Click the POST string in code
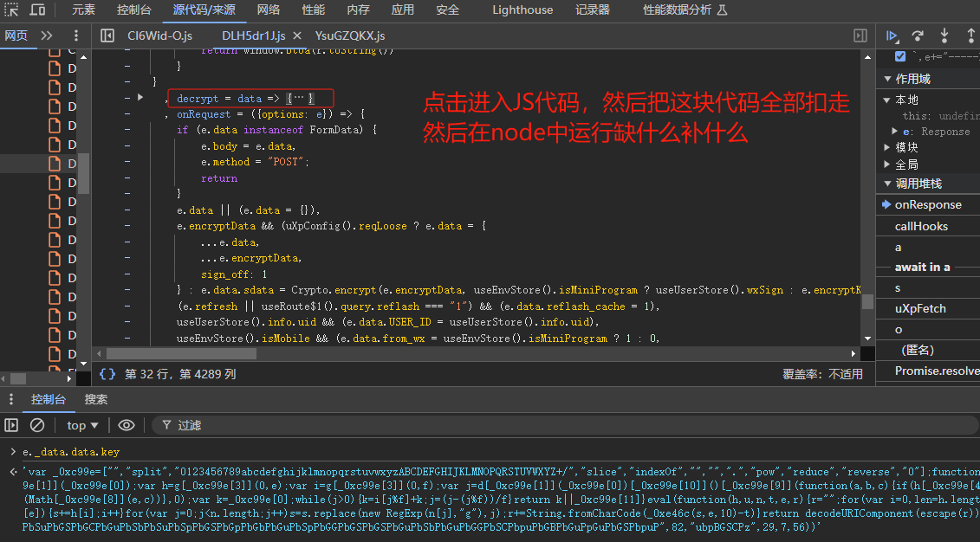The width and height of the screenshot is (980, 542). [287, 162]
